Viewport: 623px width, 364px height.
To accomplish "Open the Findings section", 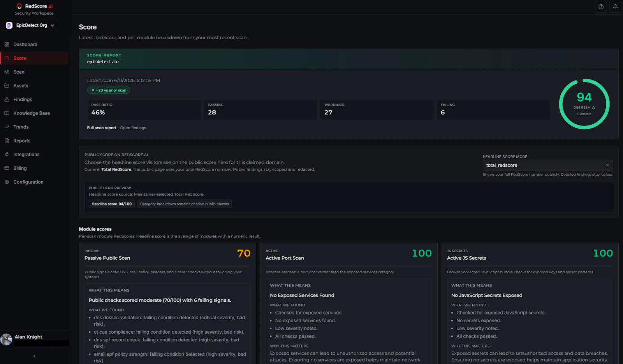I will coord(34,100).
